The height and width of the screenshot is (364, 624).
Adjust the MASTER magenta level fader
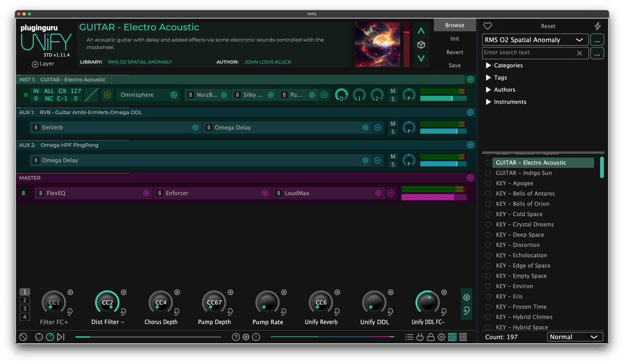pyautogui.click(x=434, y=197)
